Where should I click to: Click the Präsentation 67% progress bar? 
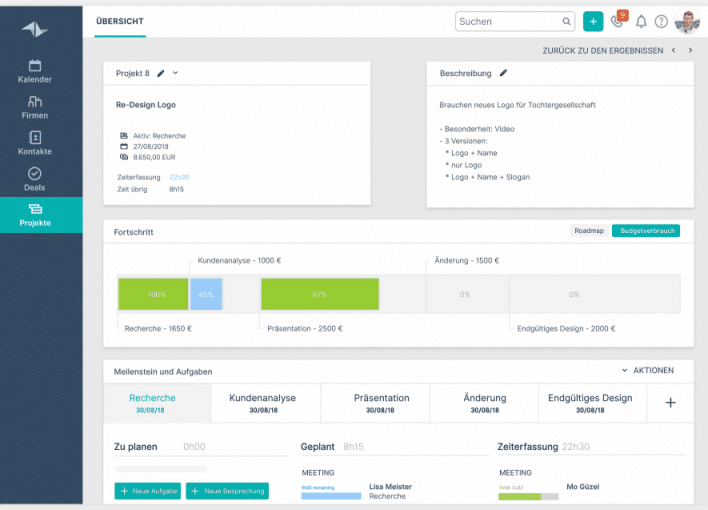pos(320,295)
